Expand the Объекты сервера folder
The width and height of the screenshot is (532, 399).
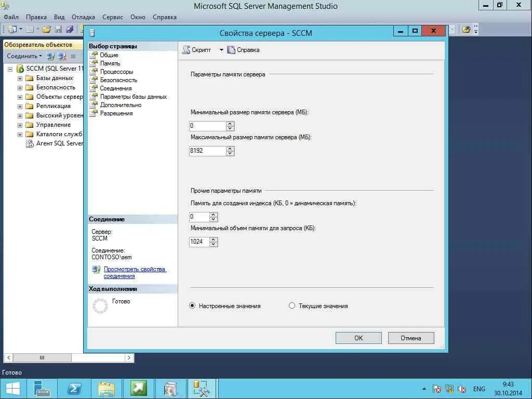click(20, 97)
